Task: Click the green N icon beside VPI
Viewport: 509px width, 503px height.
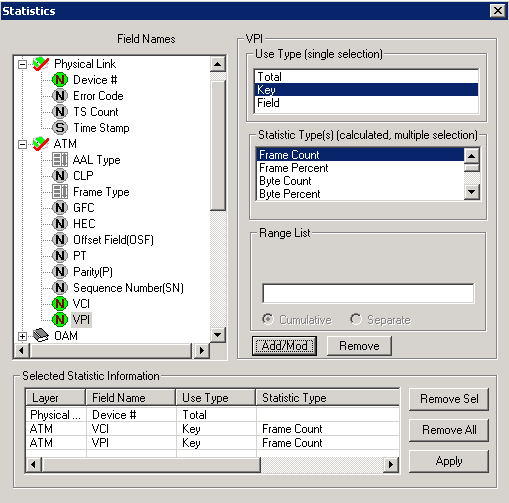Action: [60, 320]
